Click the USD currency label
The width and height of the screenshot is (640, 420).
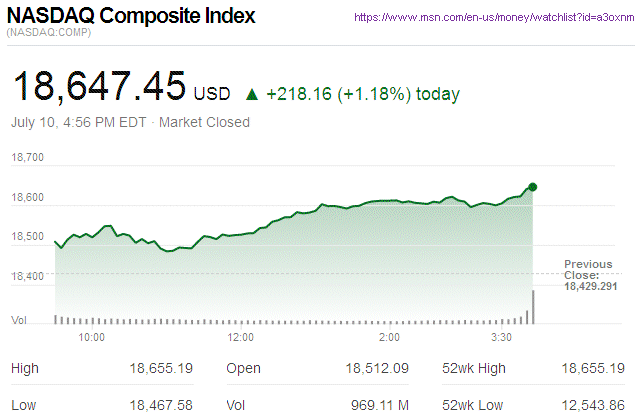[212, 95]
